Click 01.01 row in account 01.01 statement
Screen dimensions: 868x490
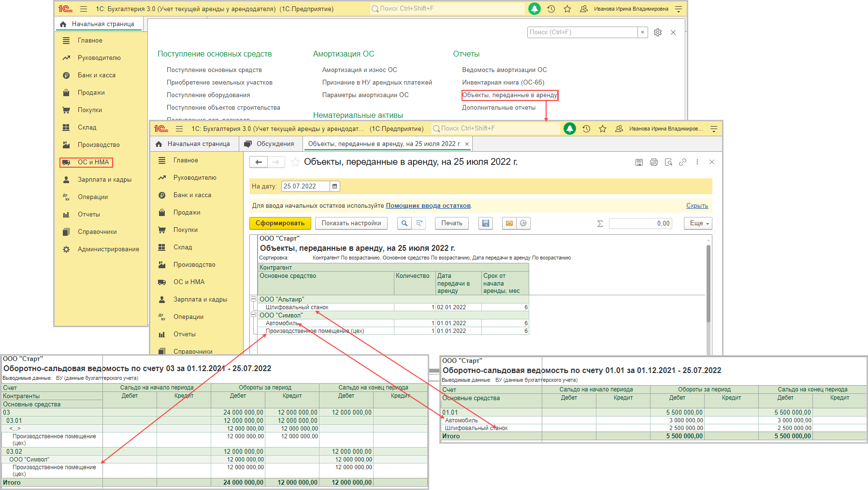click(654, 413)
